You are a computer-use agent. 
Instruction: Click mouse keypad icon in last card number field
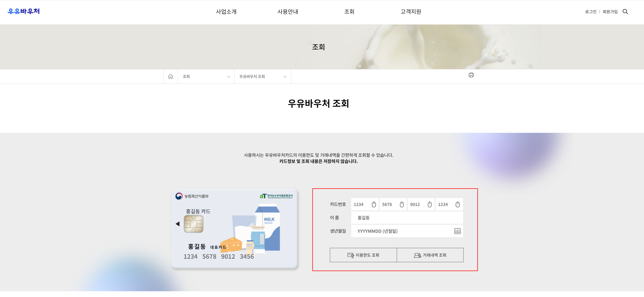pos(457,204)
